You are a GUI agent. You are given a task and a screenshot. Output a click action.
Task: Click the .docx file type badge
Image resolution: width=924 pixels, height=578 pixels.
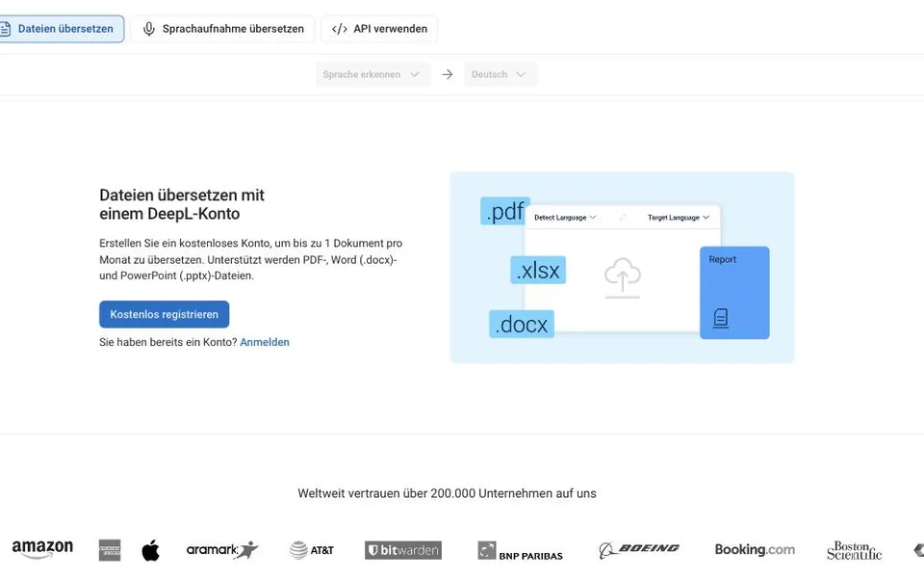tap(522, 325)
